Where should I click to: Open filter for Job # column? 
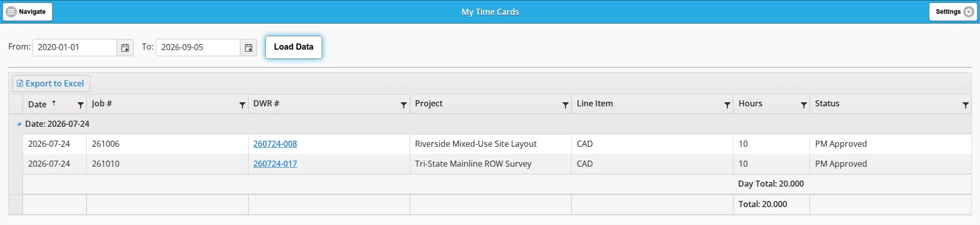[242, 105]
